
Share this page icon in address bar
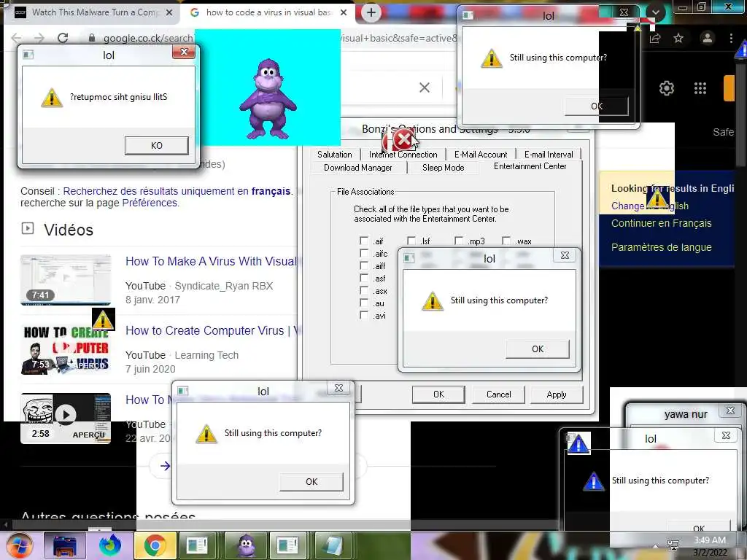click(x=655, y=38)
